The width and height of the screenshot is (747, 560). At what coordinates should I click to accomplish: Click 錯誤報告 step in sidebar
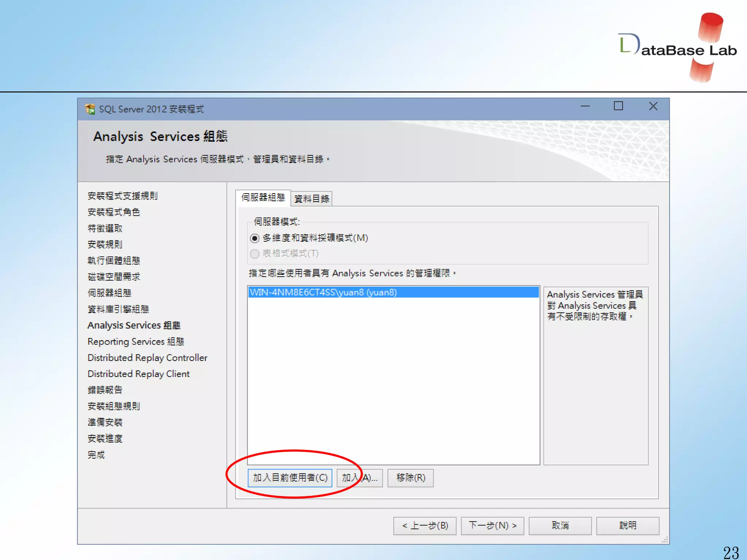click(x=105, y=390)
